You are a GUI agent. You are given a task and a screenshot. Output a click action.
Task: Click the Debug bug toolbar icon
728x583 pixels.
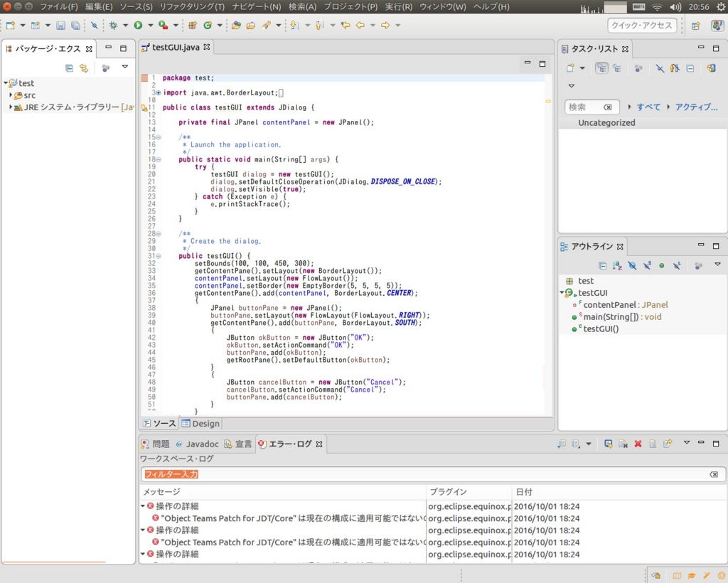click(113, 26)
